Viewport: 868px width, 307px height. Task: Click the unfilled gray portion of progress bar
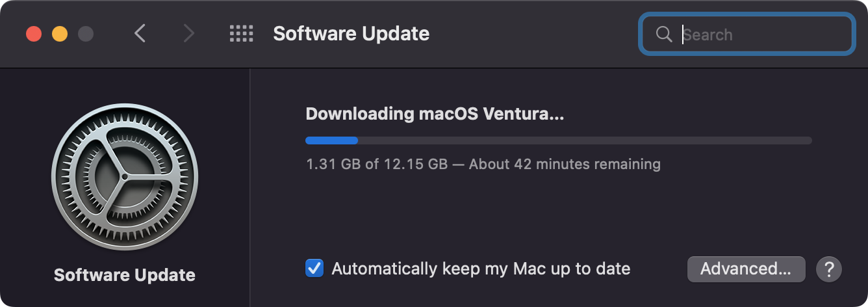click(x=585, y=140)
